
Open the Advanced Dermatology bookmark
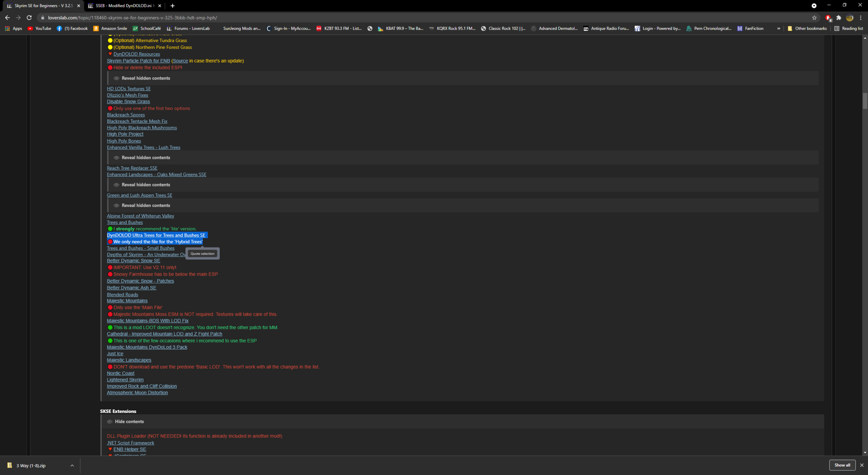pyautogui.click(x=554, y=28)
